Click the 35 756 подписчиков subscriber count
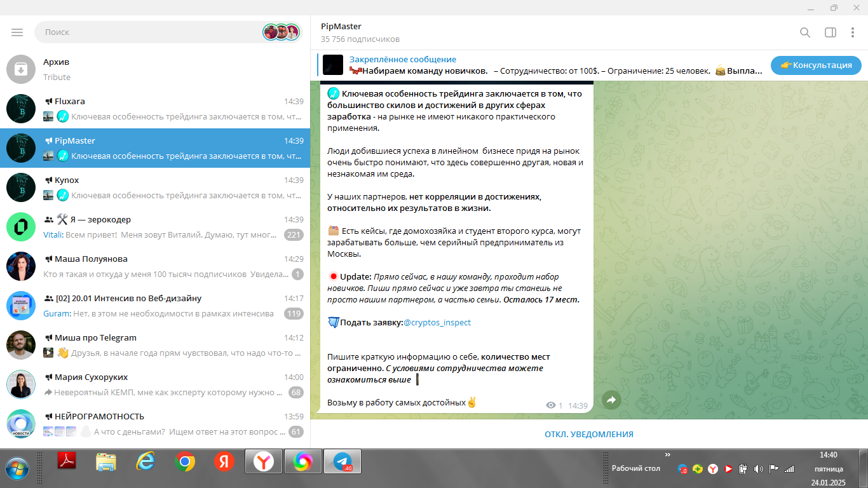This screenshot has height=488, width=868. 360,39
